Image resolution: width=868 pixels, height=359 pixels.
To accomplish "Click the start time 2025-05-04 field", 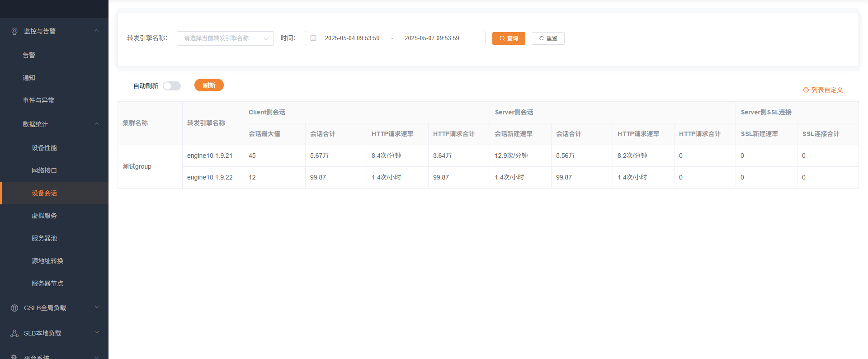I will click(x=352, y=38).
